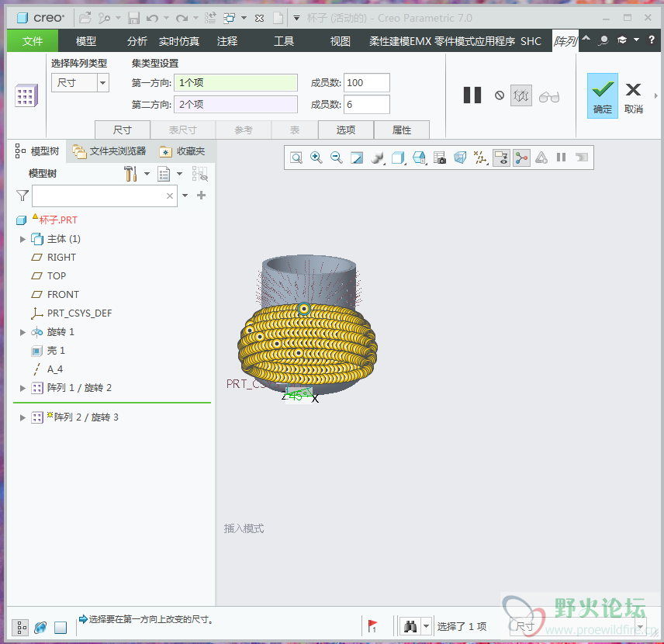This screenshot has height=644, width=664.
Task: Open the 选项 panel button
Action: (346, 130)
